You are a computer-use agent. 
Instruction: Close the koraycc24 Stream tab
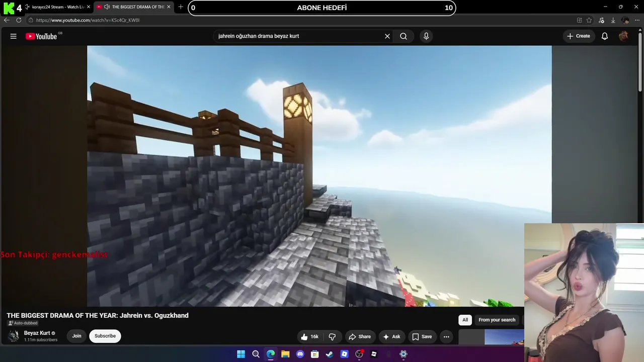click(x=89, y=7)
